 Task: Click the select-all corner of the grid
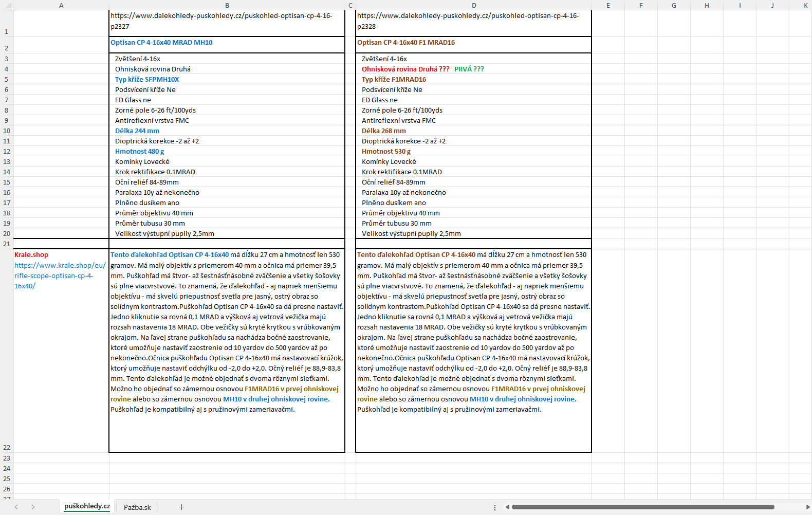coord(6,5)
